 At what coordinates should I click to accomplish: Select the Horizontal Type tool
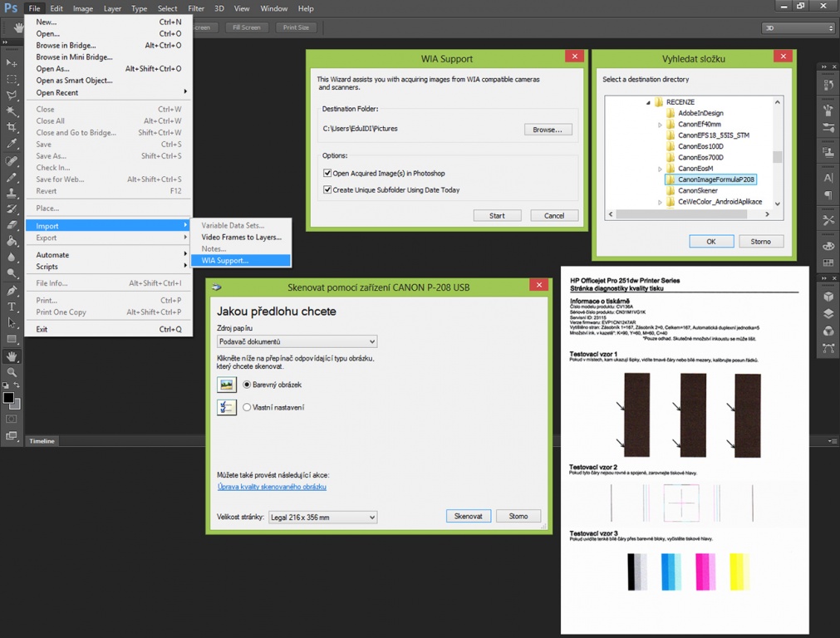pyautogui.click(x=12, y=307)
